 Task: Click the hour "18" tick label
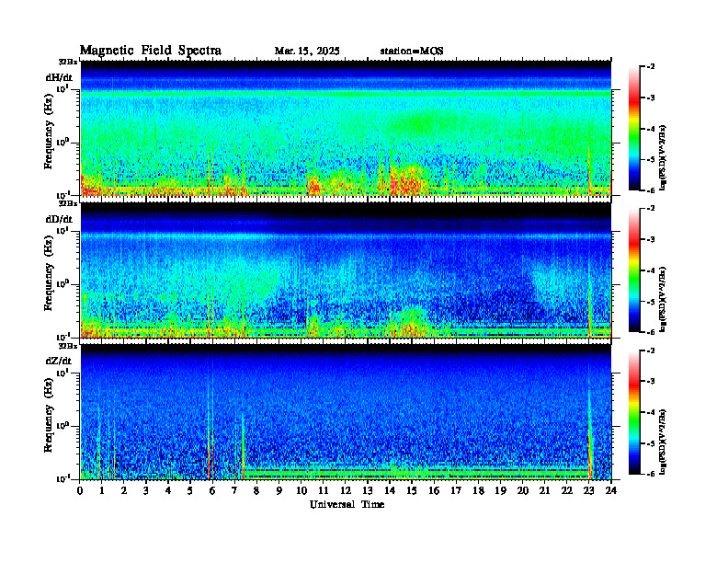tap(478, 490)
